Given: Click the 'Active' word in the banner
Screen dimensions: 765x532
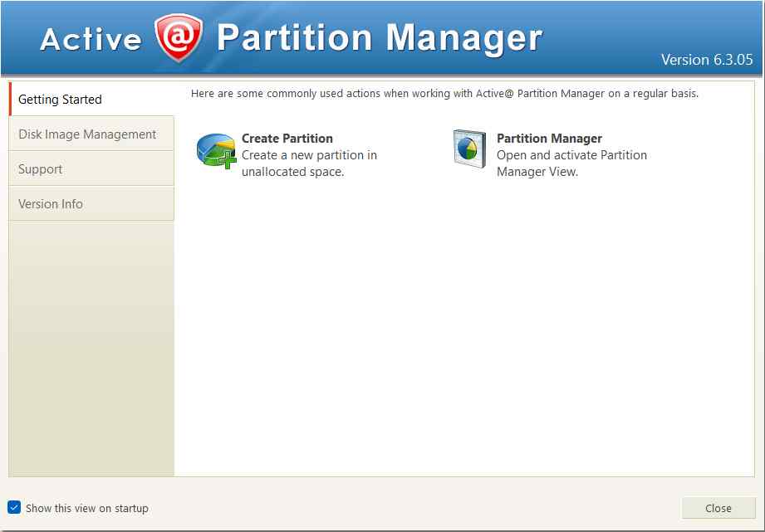Looking at the screenshot, I should point(91,40).
